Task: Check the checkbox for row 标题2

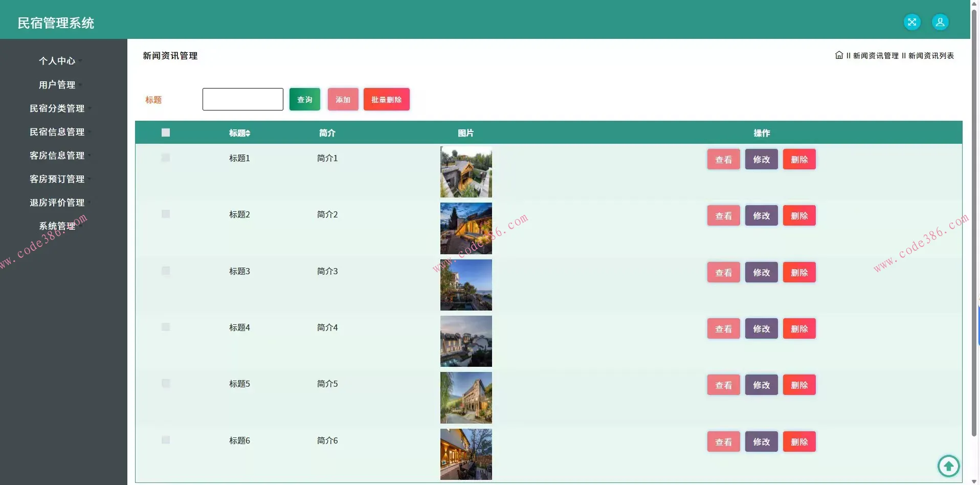Action: click(166, 214)
